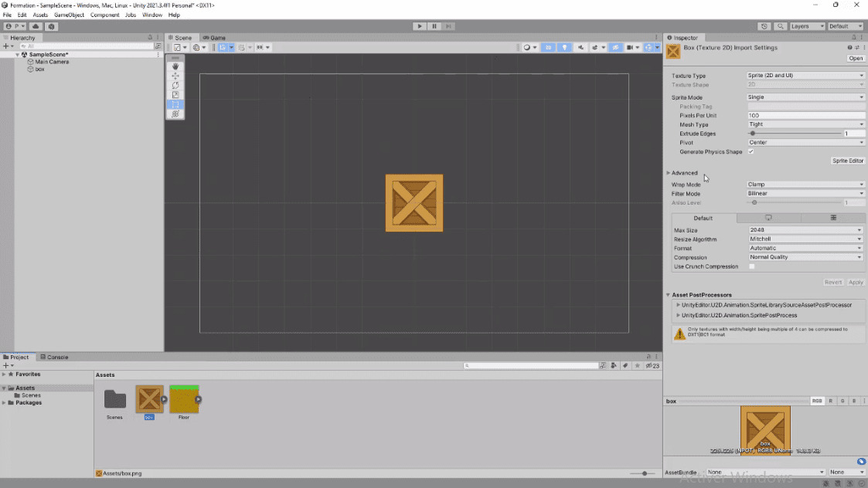Select the Scale tool
This screenshot has width=868, height=488.
click(175, 93)
